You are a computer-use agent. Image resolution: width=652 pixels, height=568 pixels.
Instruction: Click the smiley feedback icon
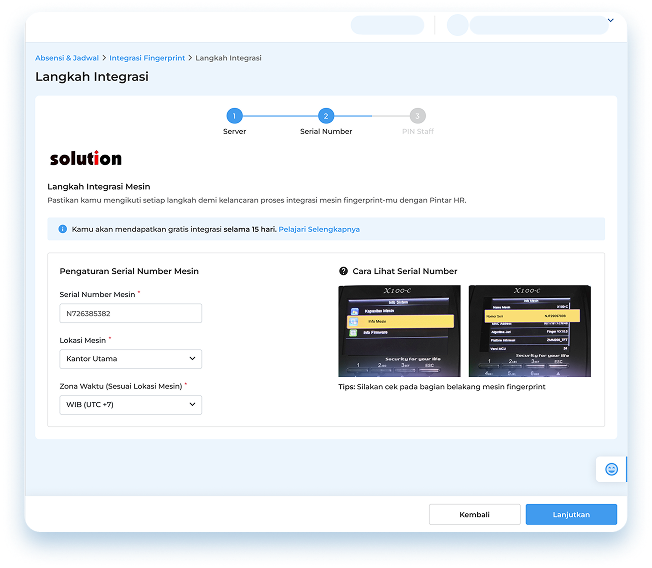tap(611, 468)
